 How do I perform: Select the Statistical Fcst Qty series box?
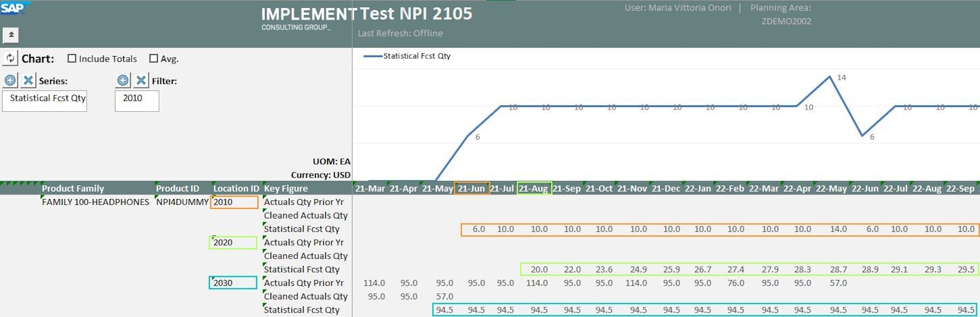(44, 101)
